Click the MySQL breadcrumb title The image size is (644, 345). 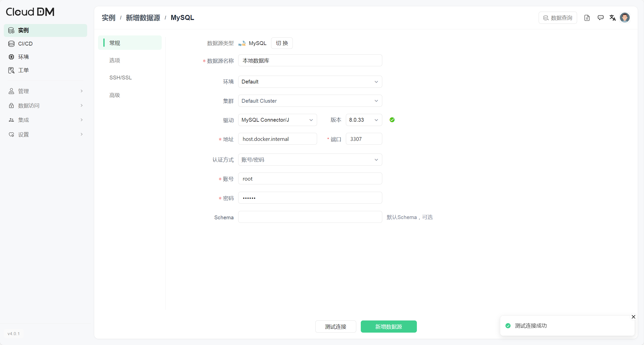[182, 18]
